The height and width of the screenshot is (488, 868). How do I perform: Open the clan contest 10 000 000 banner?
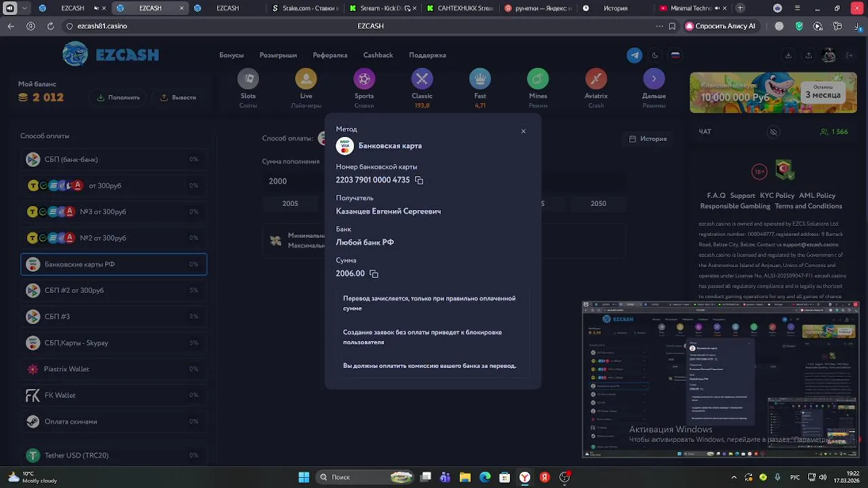pos(772,93)
